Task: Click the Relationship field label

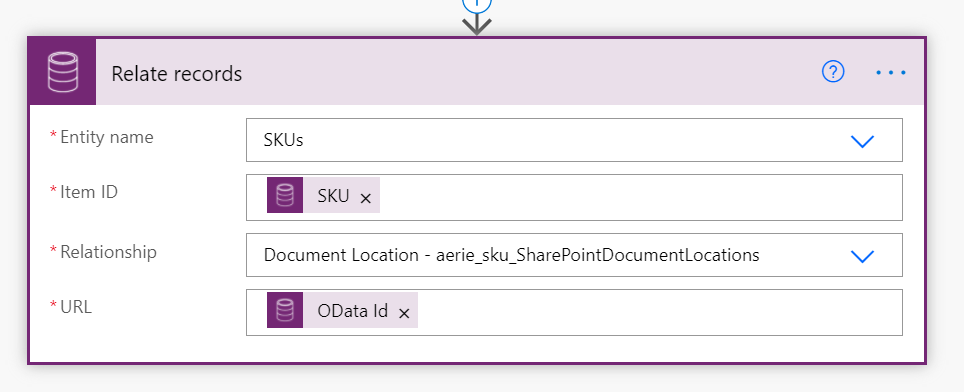Action: pos(108,252)
